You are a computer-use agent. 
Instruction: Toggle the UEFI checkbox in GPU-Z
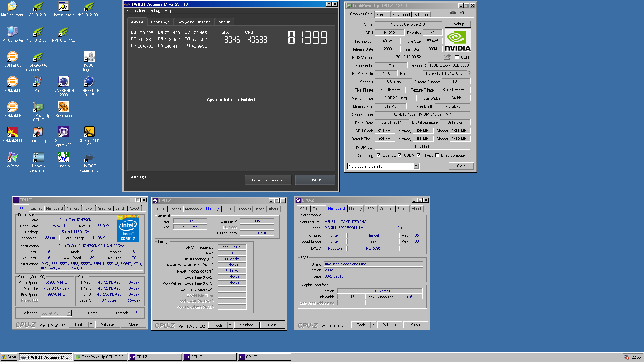click(x=457, y=57)
